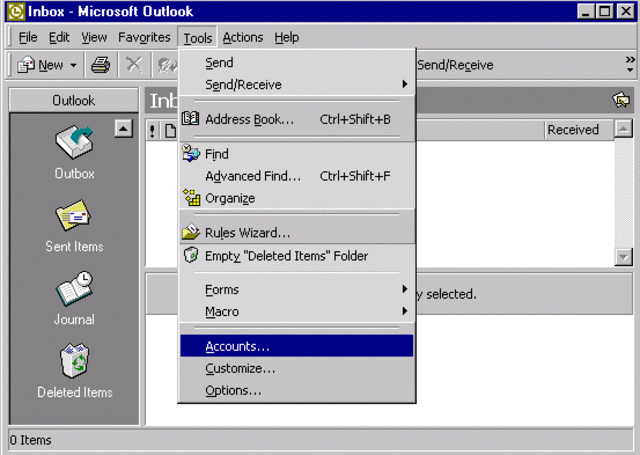The height and width of the screenshot is (455, 640).
Task: Click the message list scroll up arrow
Action: click(x=623, y=129)
